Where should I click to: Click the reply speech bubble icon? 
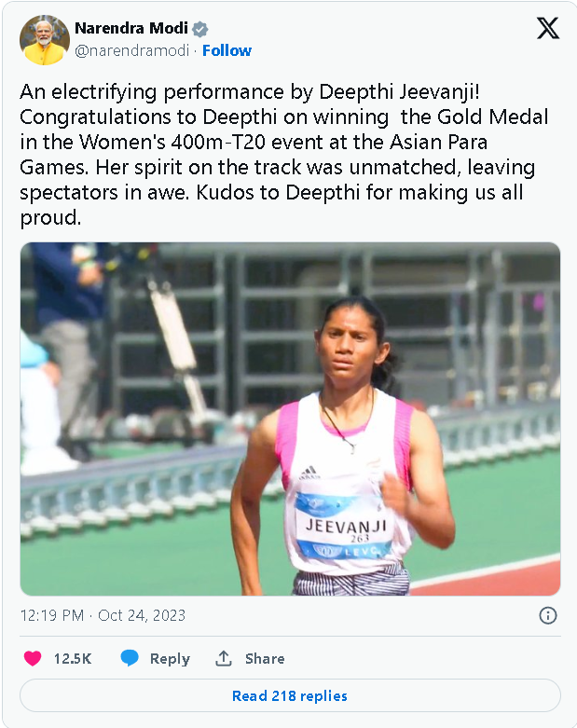pos(130,658)
